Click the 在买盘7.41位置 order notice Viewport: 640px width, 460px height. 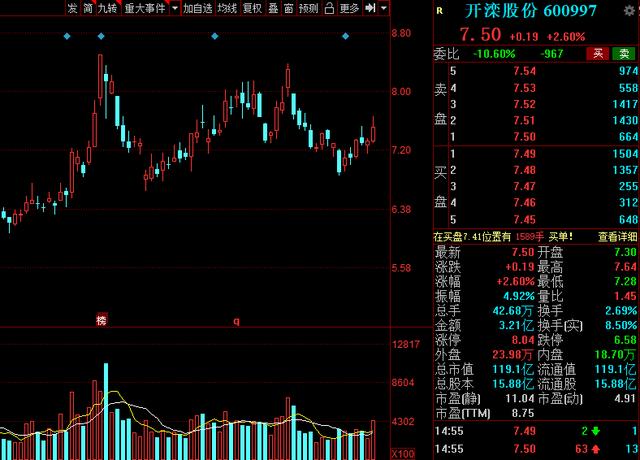pos(503,237)
